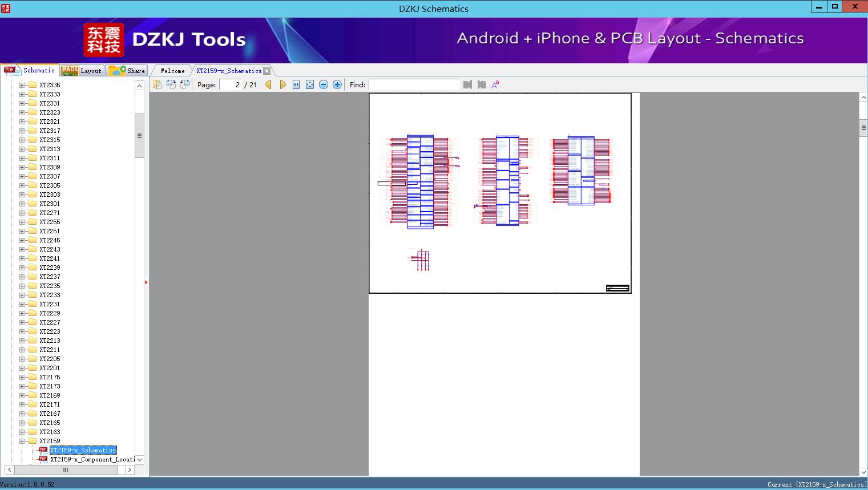Click the tree horizontal scroll right arrow
Screen dimensions: 868x490
(x=130, y=470)
